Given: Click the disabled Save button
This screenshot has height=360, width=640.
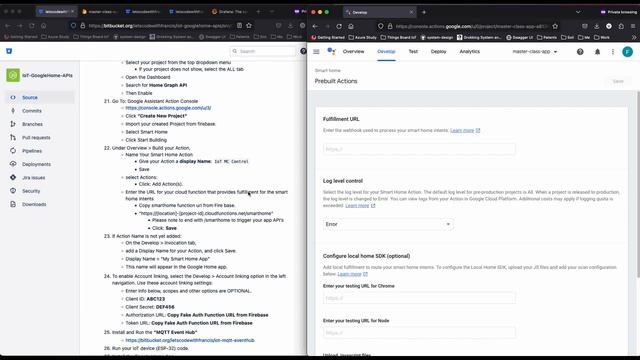Looking at the screenshot, I should tap(618, 81).
